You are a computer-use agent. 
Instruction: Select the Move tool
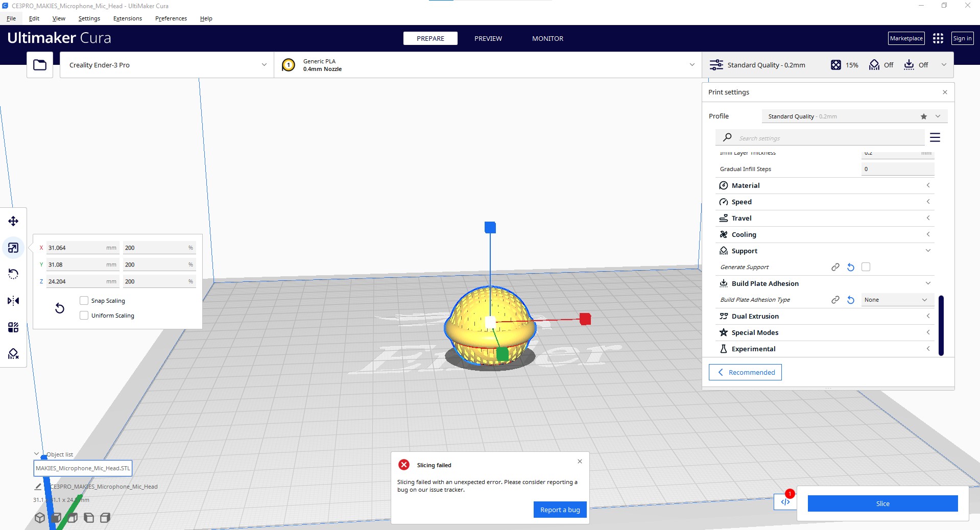coord(13,221)
